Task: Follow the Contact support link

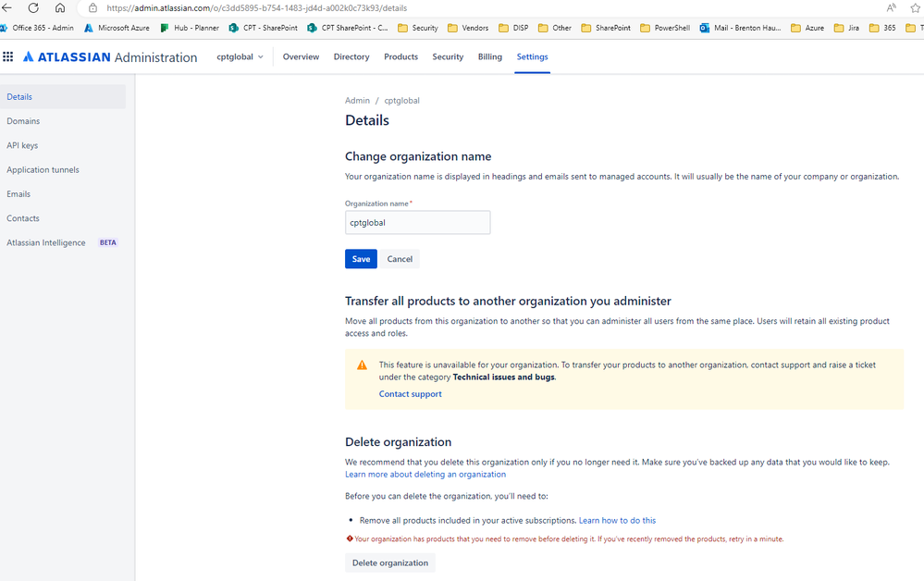Action: pos(410,393)
